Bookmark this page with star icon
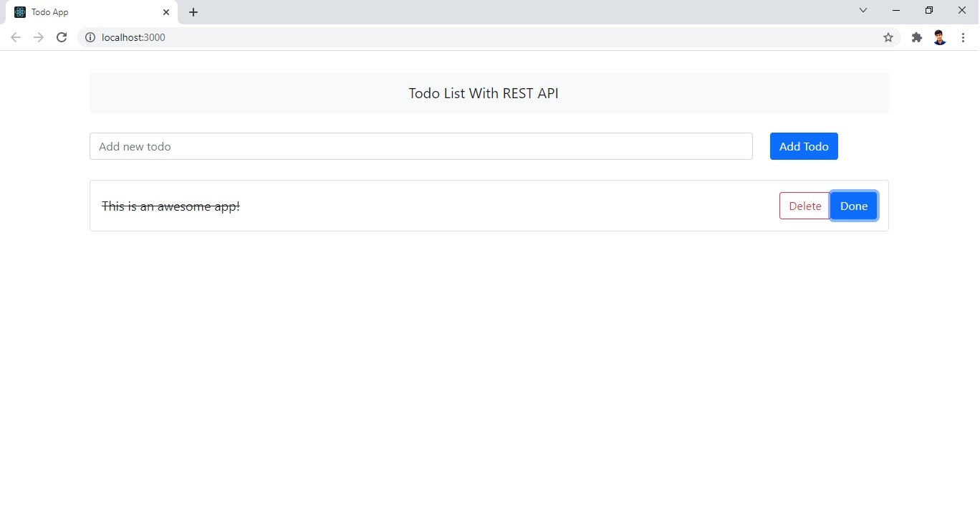 click(888, 37)
